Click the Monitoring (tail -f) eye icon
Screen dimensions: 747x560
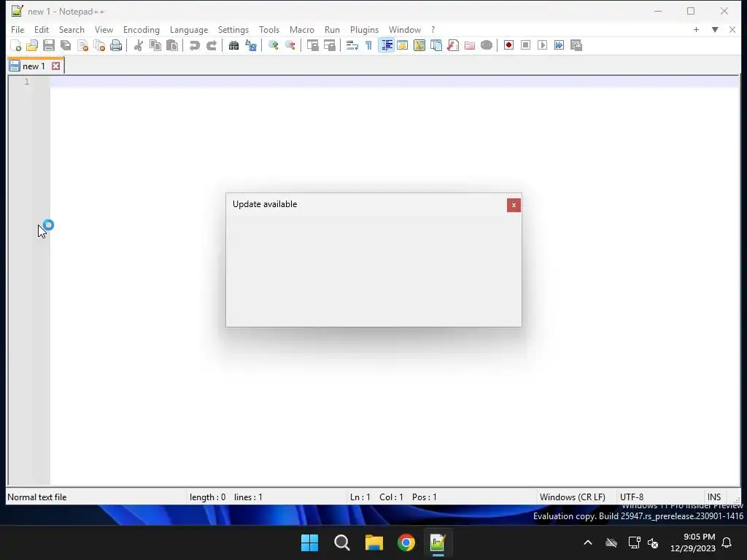pyautogui.click(x=487, y=45)
